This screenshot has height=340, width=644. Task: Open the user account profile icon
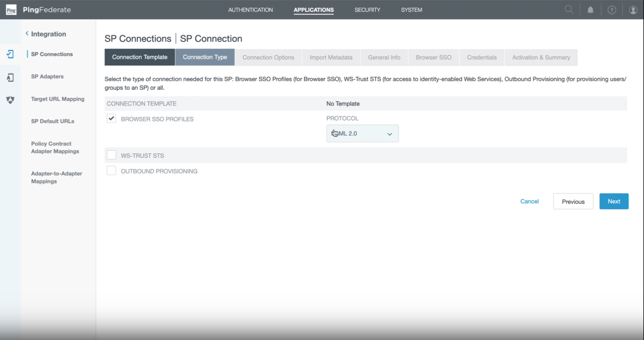[633, 10]
